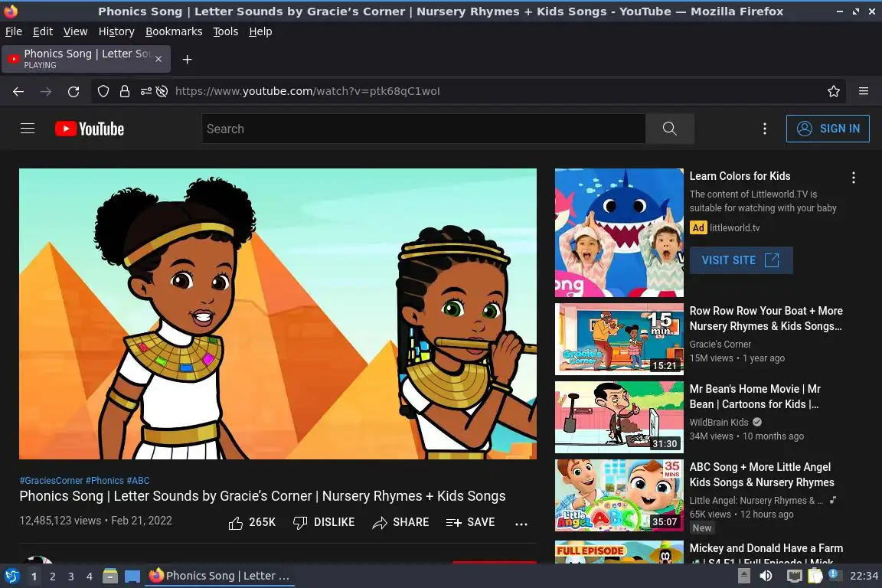Open the WildBrain Kids channel name
882x588 pixels.
click(x=719, y=422)
